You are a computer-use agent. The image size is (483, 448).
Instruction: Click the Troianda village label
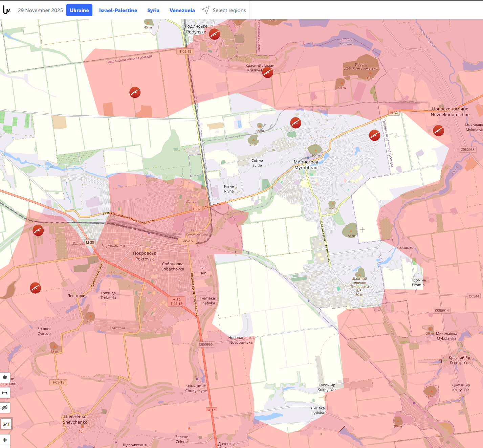108,295
